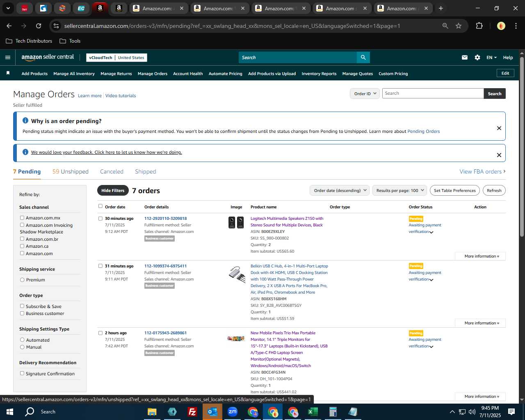Click the browser zoom magnifier icon
Screen dimensions: 525x420
tap(445, 26)
